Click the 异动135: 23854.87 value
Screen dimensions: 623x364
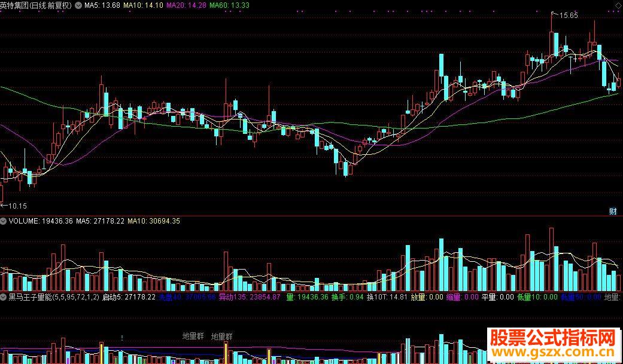click(x=250, y=296)
